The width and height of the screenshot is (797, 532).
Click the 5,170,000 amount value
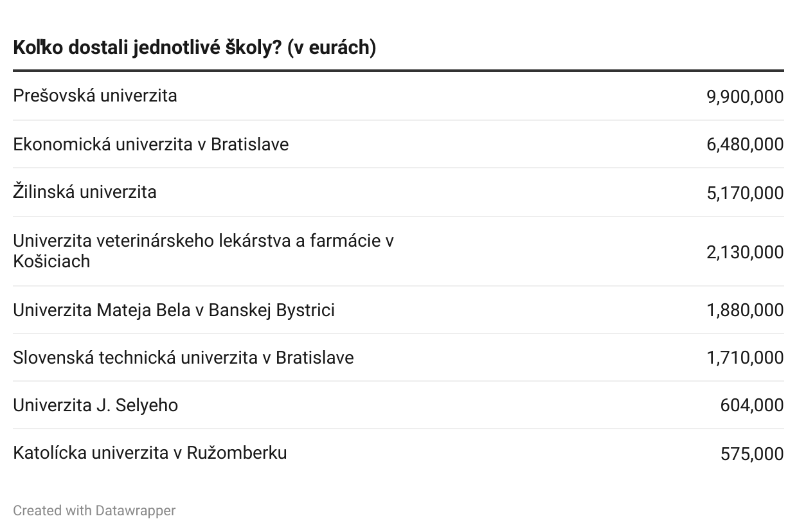pos(745,193)
